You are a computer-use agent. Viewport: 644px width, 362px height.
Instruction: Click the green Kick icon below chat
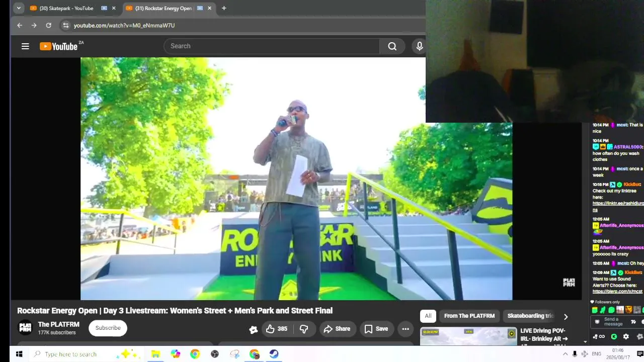614,336
